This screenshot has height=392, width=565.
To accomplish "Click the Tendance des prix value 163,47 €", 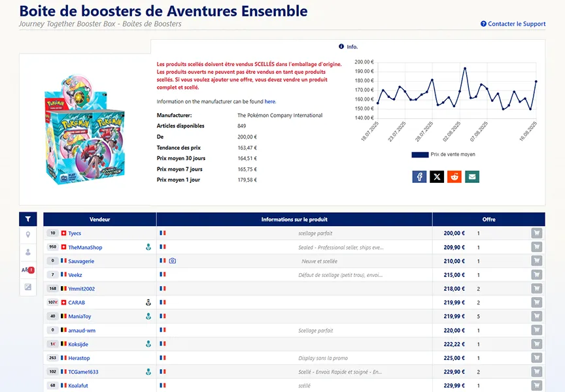I will point(247,148).
